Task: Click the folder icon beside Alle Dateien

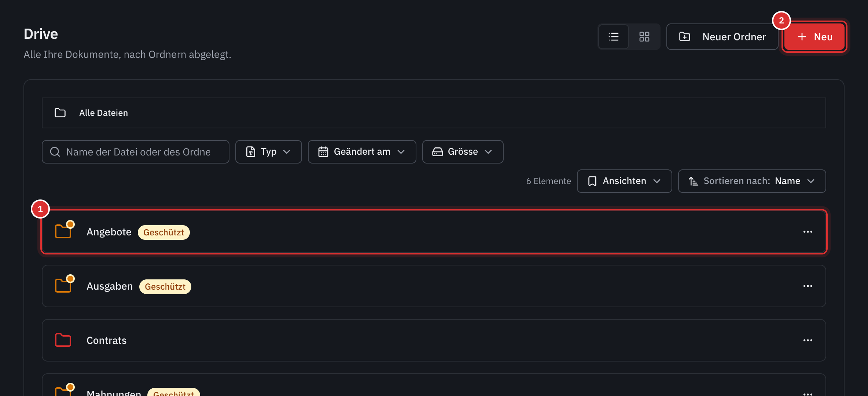Action: click(60, 113)
